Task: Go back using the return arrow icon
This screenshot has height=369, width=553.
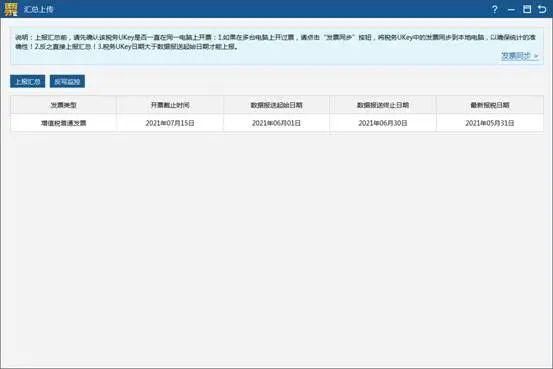Action: click(x=542, y=9)
